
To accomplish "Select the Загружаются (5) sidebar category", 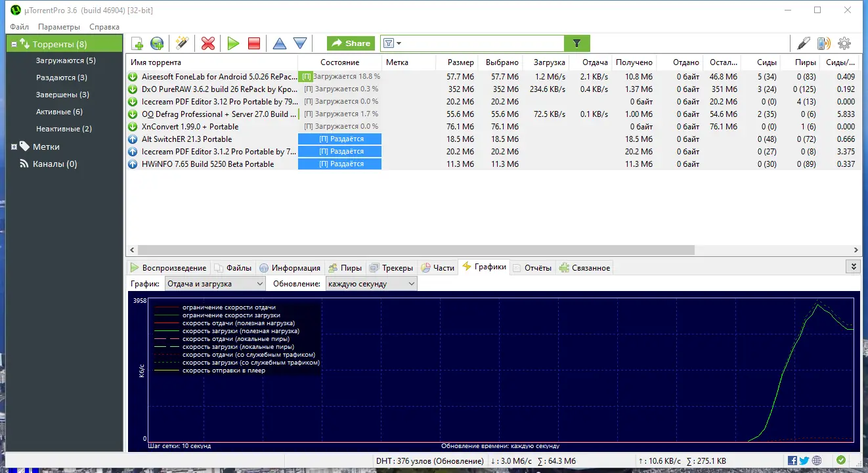I will click(66, 60).
